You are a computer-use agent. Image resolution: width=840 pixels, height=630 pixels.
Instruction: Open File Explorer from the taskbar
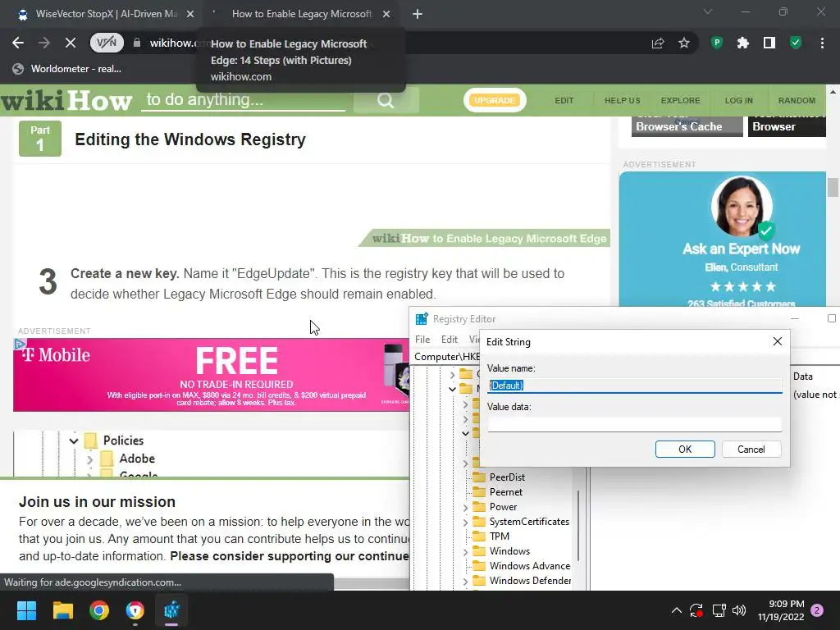pos(62,610)
